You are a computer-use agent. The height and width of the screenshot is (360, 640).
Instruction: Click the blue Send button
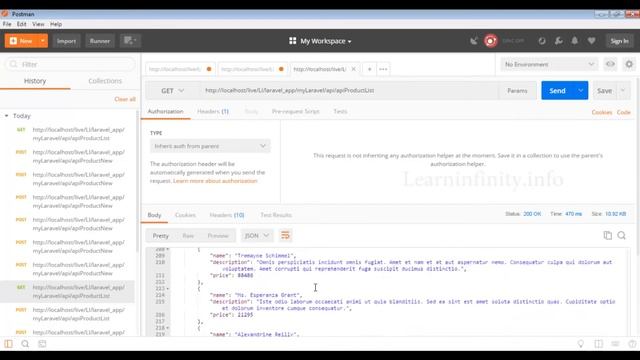[557, 91]
